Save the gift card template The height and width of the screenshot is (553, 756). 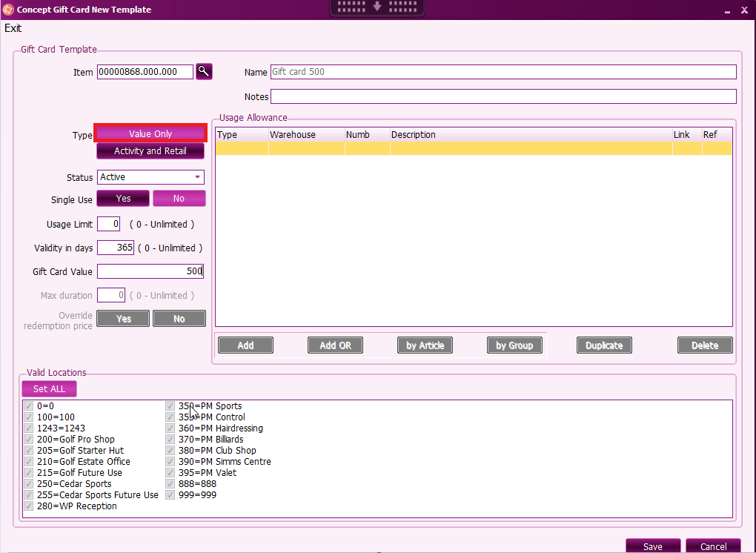tap(653, 546)
